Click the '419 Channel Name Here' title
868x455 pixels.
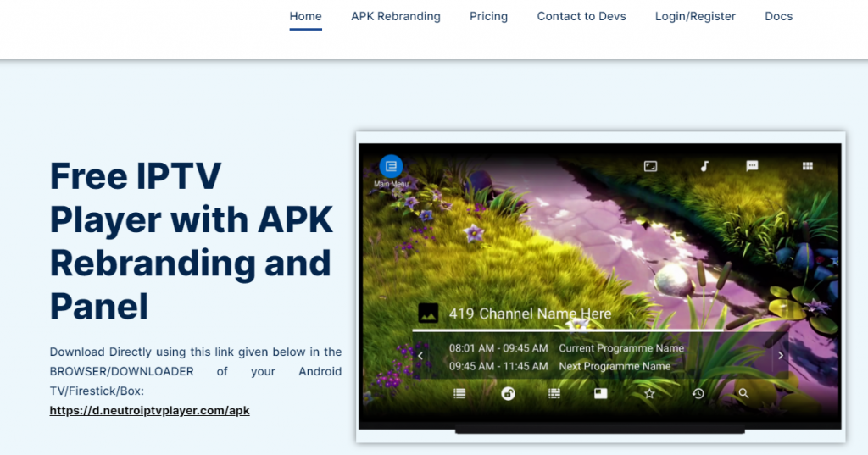click(x=531, y=314)
